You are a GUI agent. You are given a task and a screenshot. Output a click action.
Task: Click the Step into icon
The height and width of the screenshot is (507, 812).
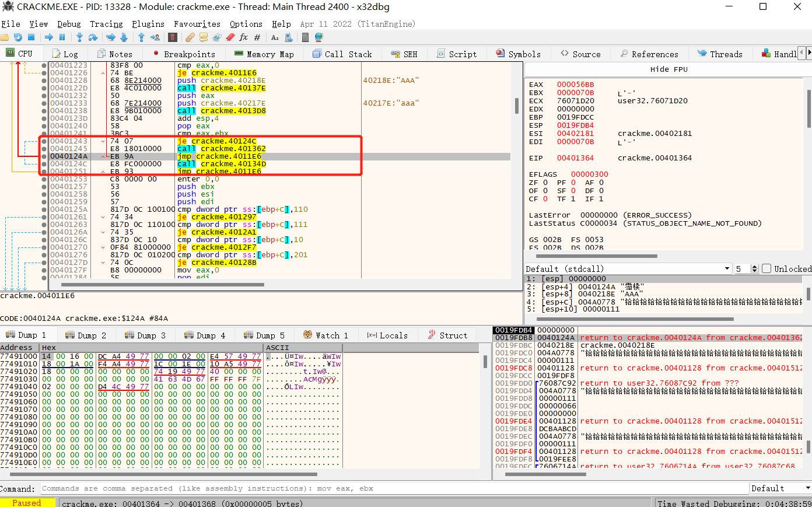coord(79,37)
